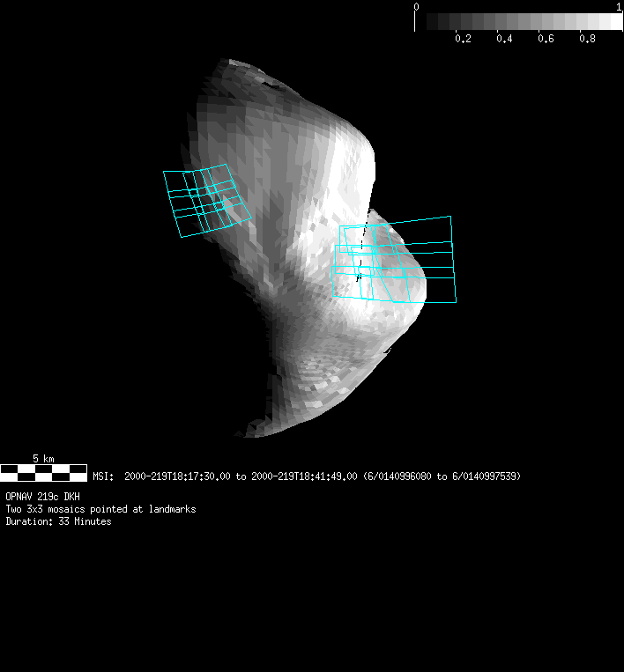Screen dimensions: 624x672
Task: Click the MSI: label
Action: point(103,476)
